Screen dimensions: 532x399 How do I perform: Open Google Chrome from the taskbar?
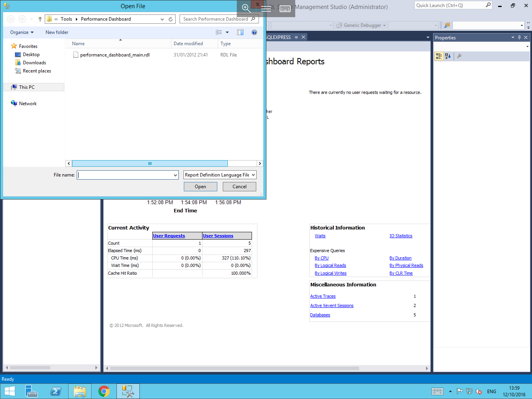pyautogui.click(x=104, y=391)
